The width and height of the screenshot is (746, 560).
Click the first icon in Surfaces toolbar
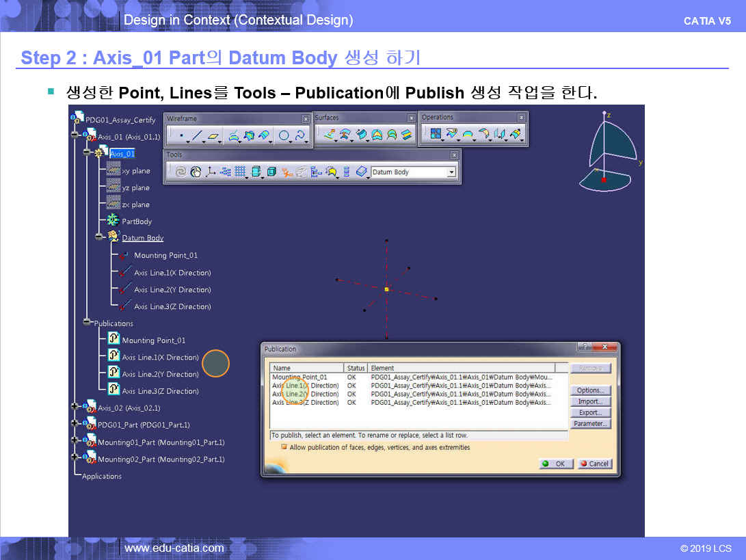click(329, 134)
